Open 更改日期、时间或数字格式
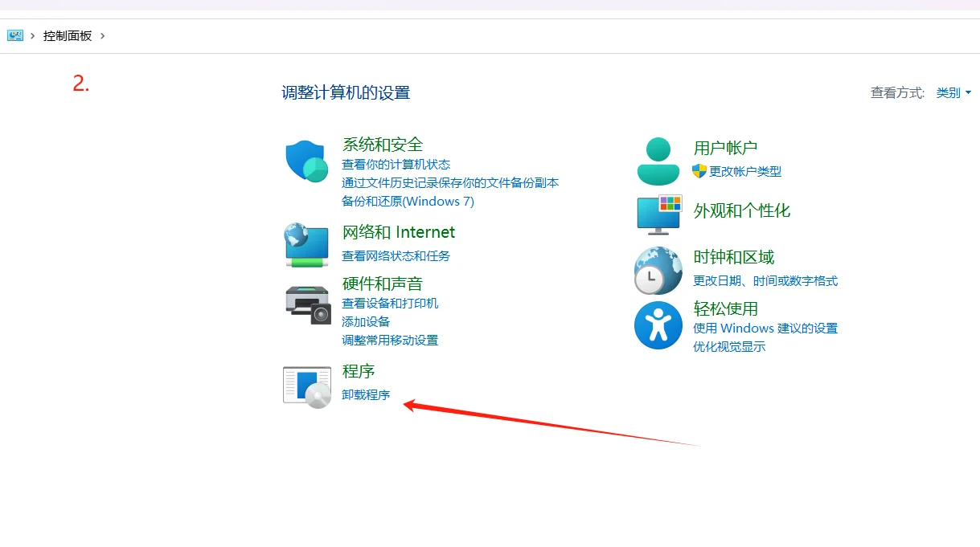This screenshot has height=547, width=980. click(765, 280)
